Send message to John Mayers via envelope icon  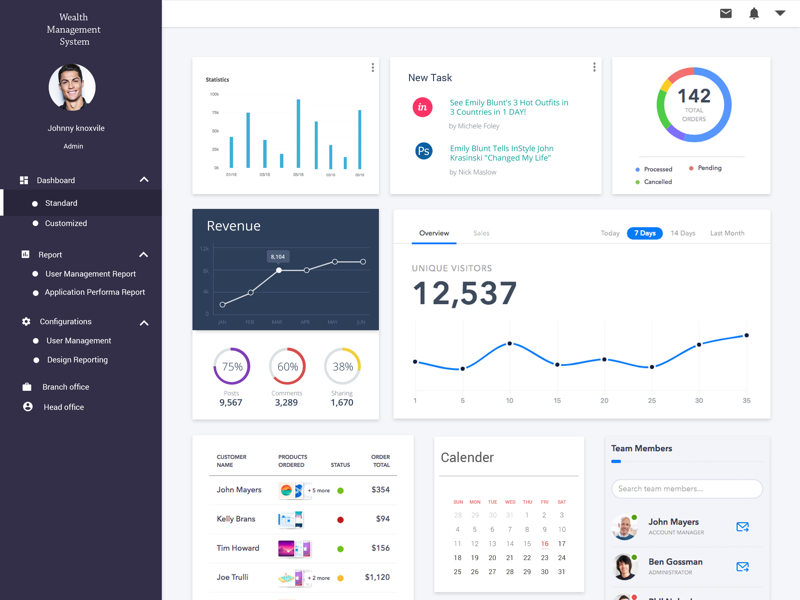coord(742,525)
